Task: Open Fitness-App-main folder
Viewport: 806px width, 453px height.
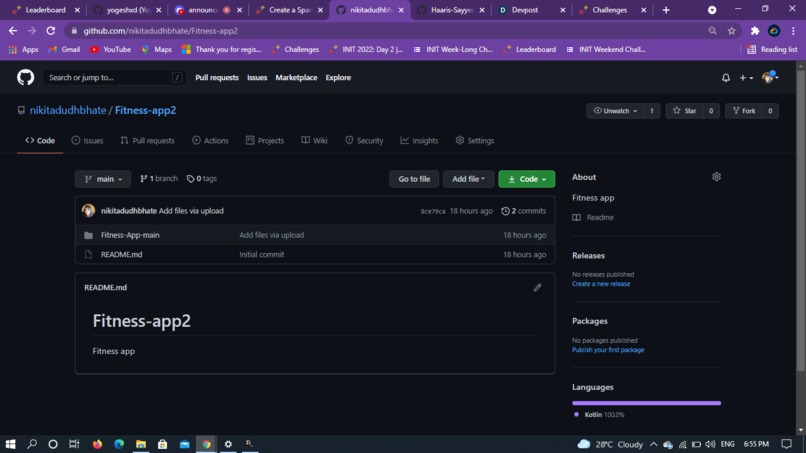Action: [x=130, y=235]
